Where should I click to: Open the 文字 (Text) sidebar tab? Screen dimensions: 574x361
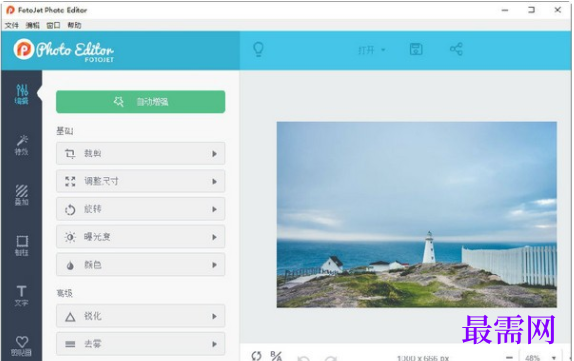click(x=22, y=295)
